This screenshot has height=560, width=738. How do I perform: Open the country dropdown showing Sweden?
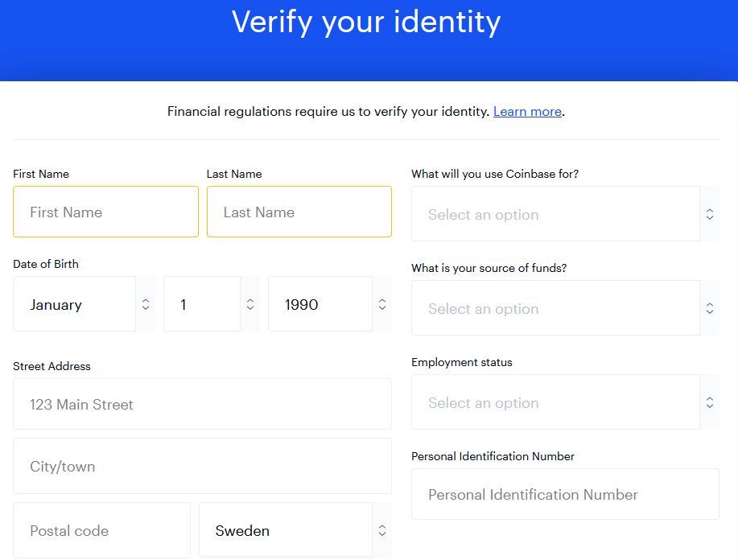point(285,531)
